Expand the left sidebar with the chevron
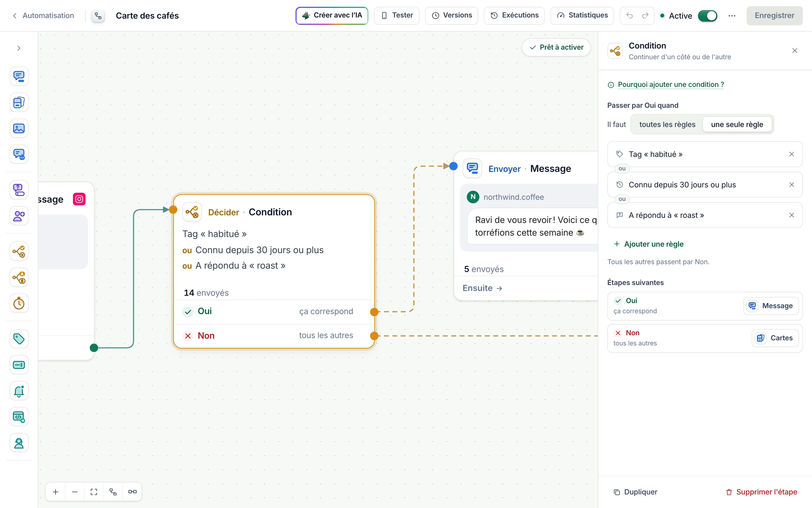Screen dimensions: 812x508 (19, 48)
